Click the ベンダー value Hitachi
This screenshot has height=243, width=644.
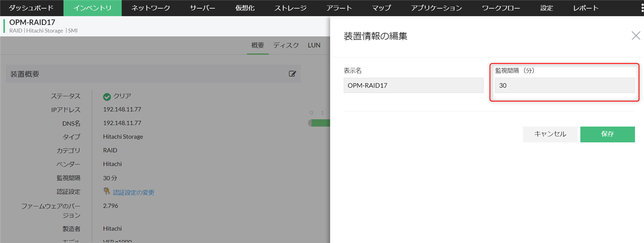click(x=112, y=164)
